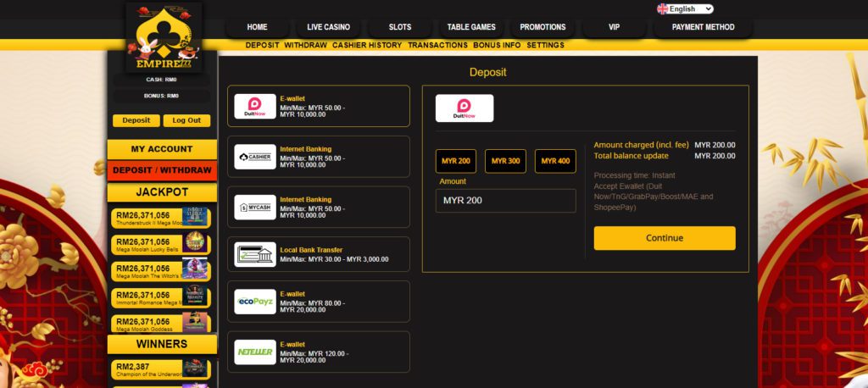Click the RM2,387 winner amount
The height and width of the screenshot is (388, 868).
point(133,367)
